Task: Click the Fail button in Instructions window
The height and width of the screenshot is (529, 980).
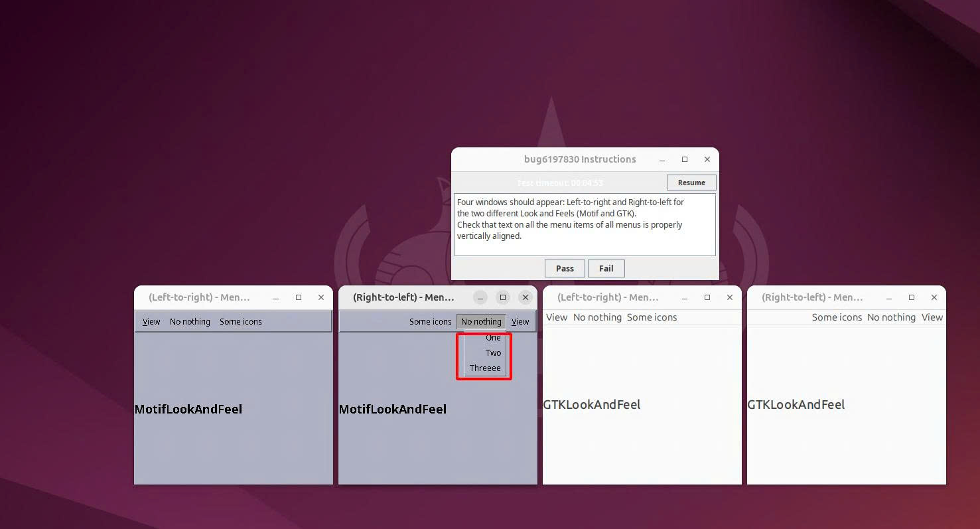Action: click(x=606, y=268)
